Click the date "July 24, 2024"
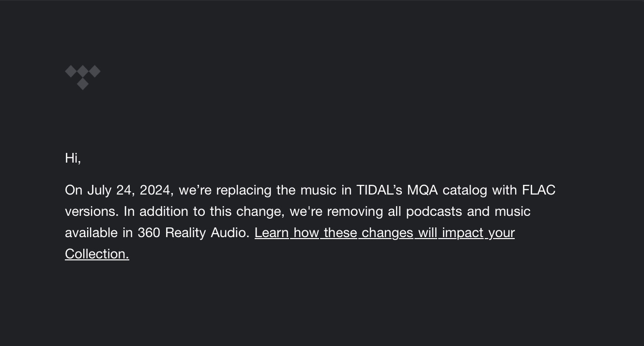Screen dimensions: 644x346 (x=129, y=190)
